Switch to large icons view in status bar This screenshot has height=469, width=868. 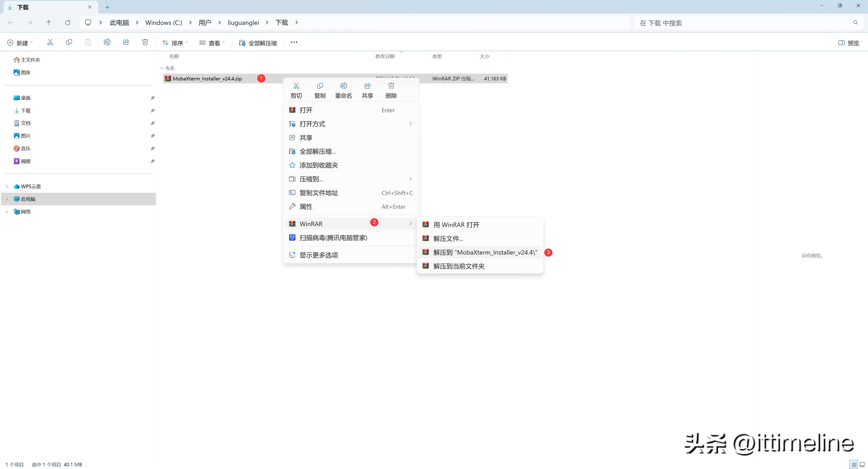pyautogui.click(x=862, y=465)
